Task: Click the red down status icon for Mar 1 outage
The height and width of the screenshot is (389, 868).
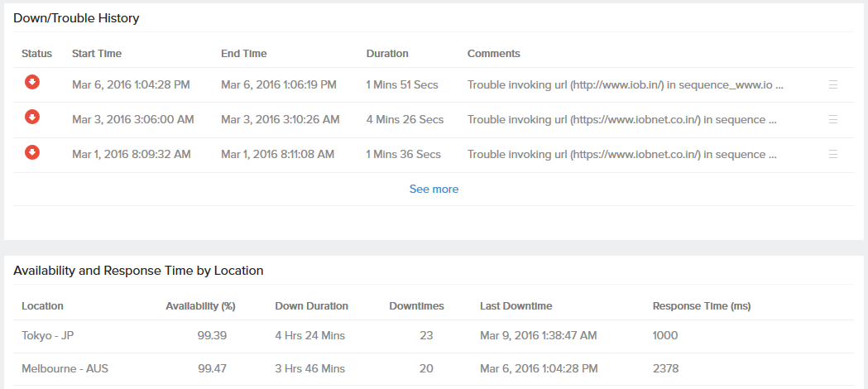Action: coord(31,151)
